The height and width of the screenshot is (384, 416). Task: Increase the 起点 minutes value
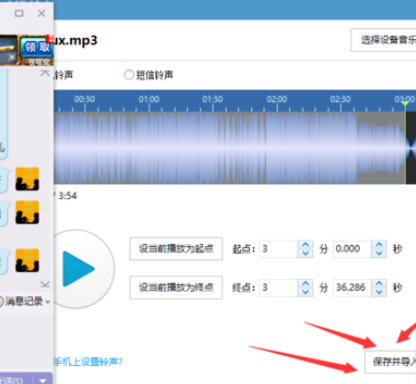[x=305, y=245]
